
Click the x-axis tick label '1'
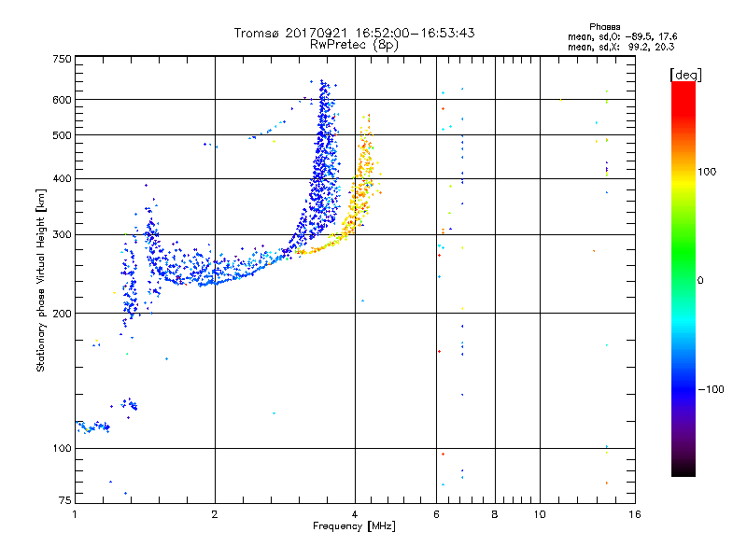coord(75,514)
